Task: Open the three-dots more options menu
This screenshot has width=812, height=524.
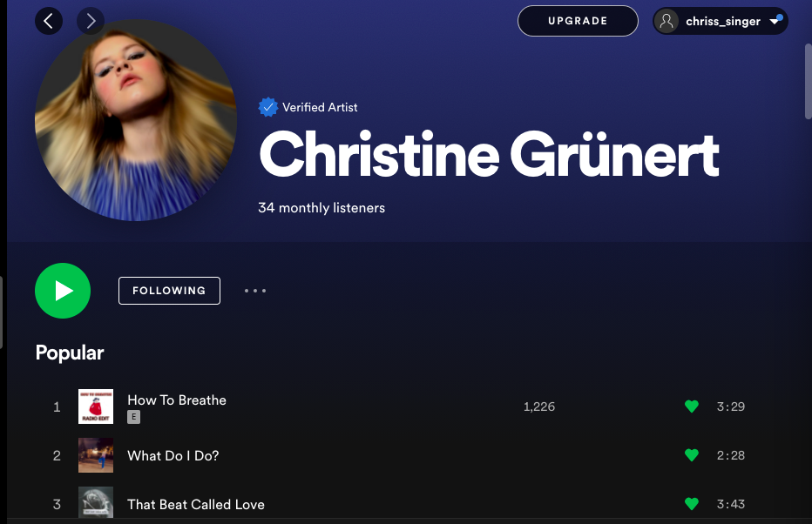Action: pos(255,291)
